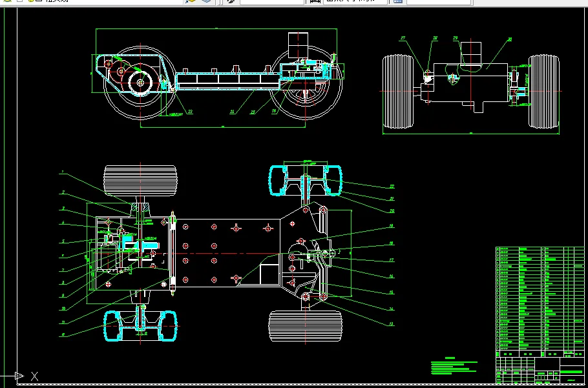This screenshot has width=588, height=388.
Task: Select the hatched tire at top left of plan view
Action: pos(140,181)
